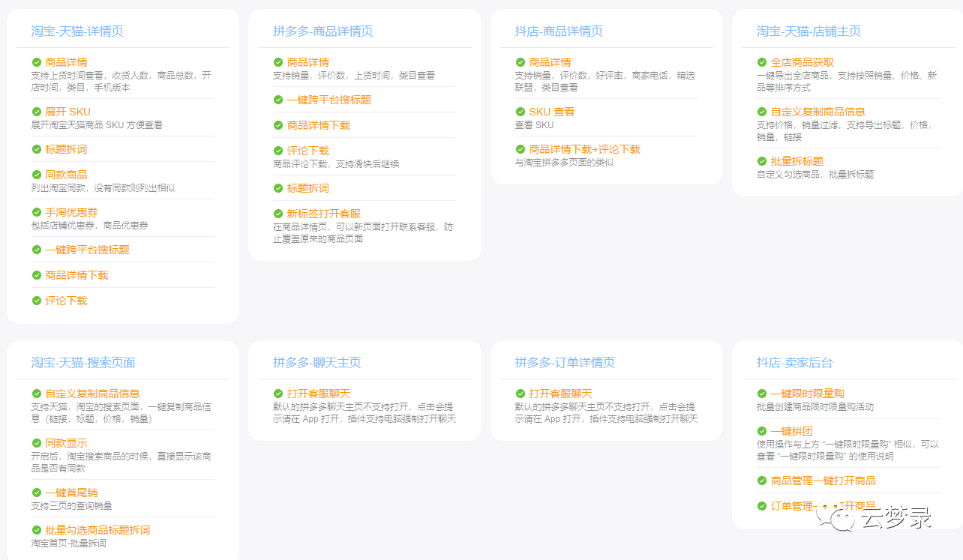This screenshot has height=560, width=963.
Task: Open the 淘宝-天猫-详情页 section header
Action: 76,31
